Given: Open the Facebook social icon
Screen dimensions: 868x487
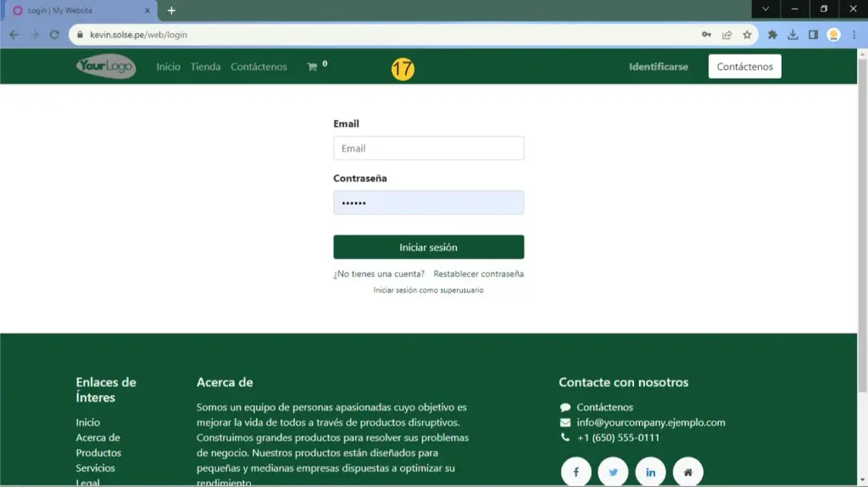Looking at the screenshot, I should (576, 472).
